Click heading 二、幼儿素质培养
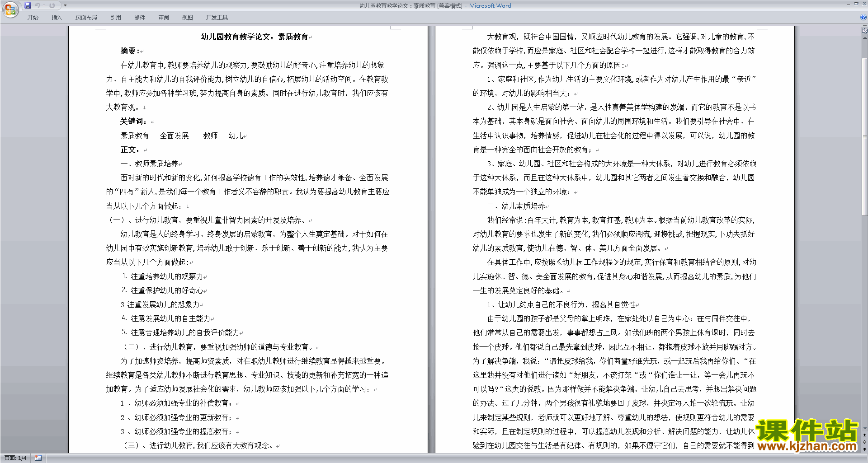868x463 pixels. coord(516,206)
